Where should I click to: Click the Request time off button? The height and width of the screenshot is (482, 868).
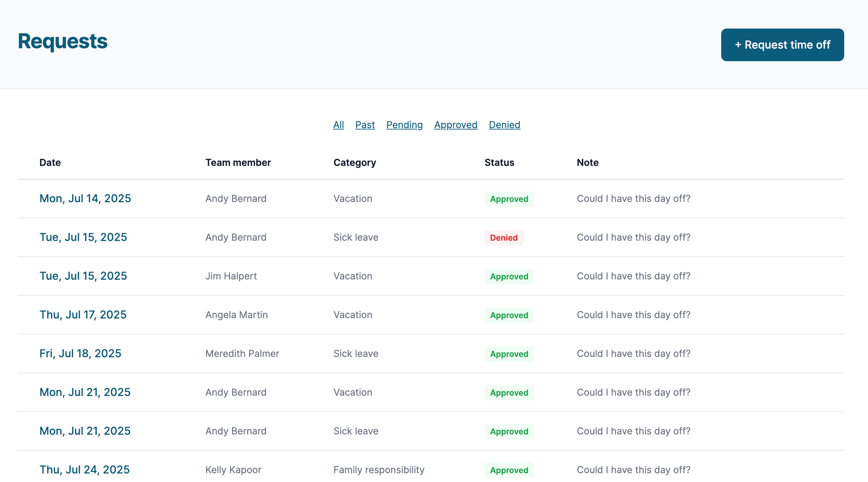tap(782, 45)
